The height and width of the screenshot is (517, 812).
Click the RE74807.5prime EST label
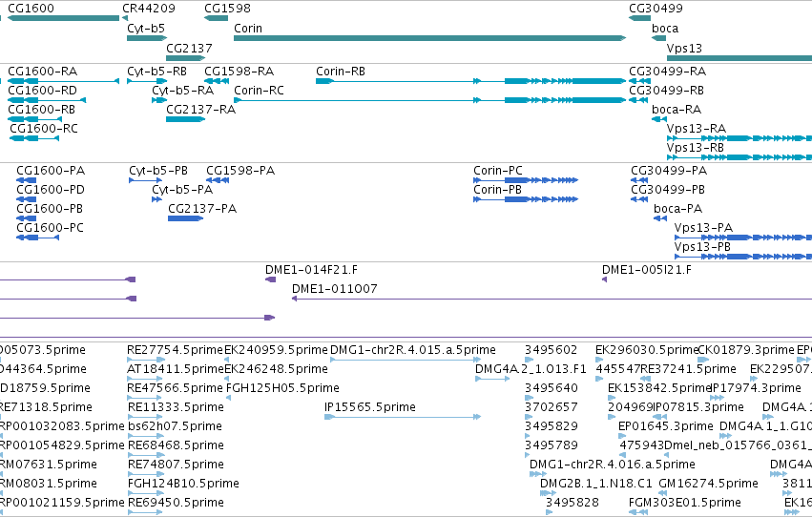(176, 465)
